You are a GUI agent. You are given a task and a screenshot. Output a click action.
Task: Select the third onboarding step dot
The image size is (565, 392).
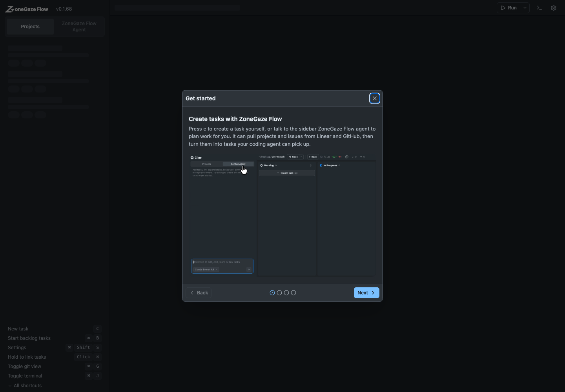point(286,293)
